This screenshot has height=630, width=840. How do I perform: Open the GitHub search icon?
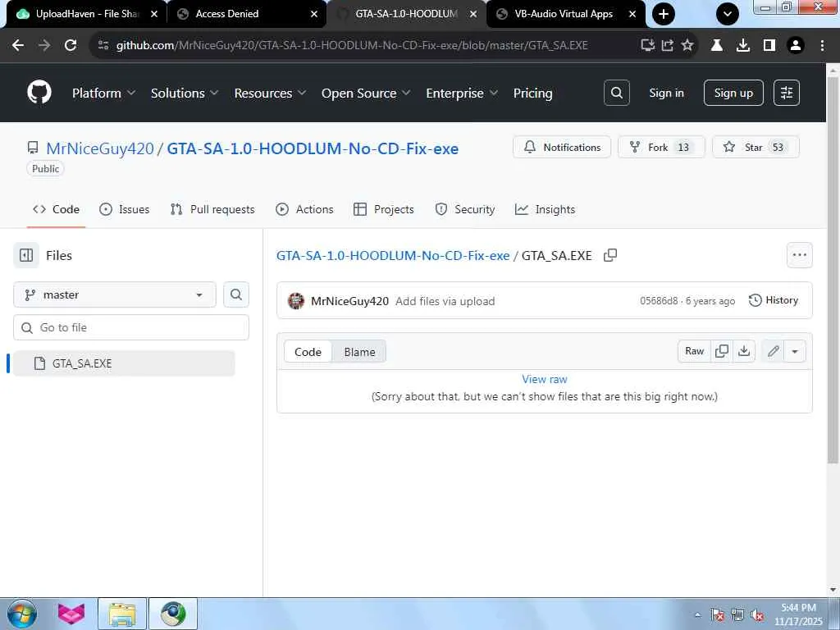[617, 93]
